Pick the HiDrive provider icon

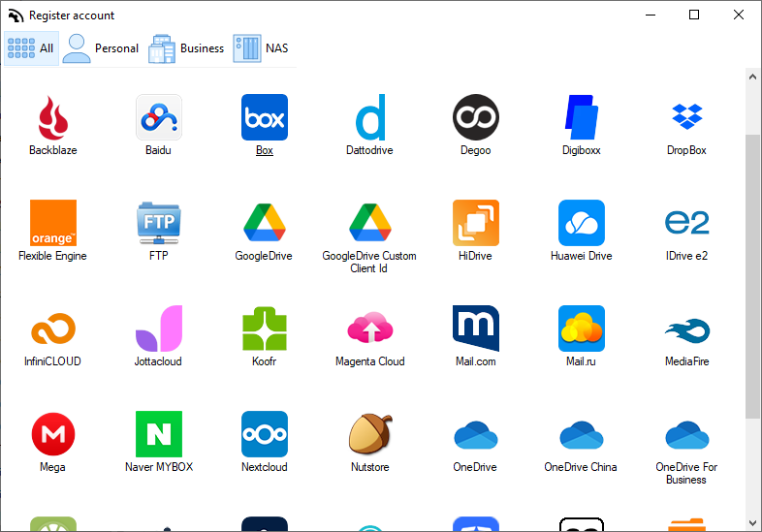(476, 223)
